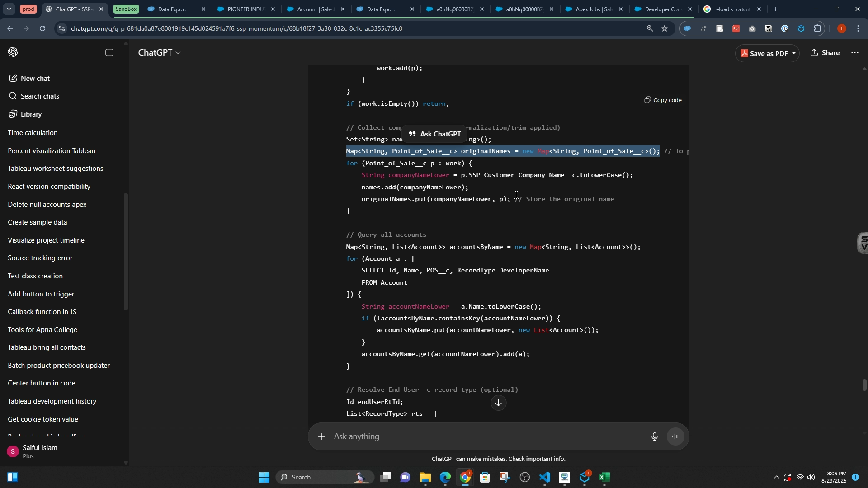The height and width of the screenshot is (488, 868).
Task: Open the 'Delete null accounts apex' chat
Action: [x=47, y=205]
